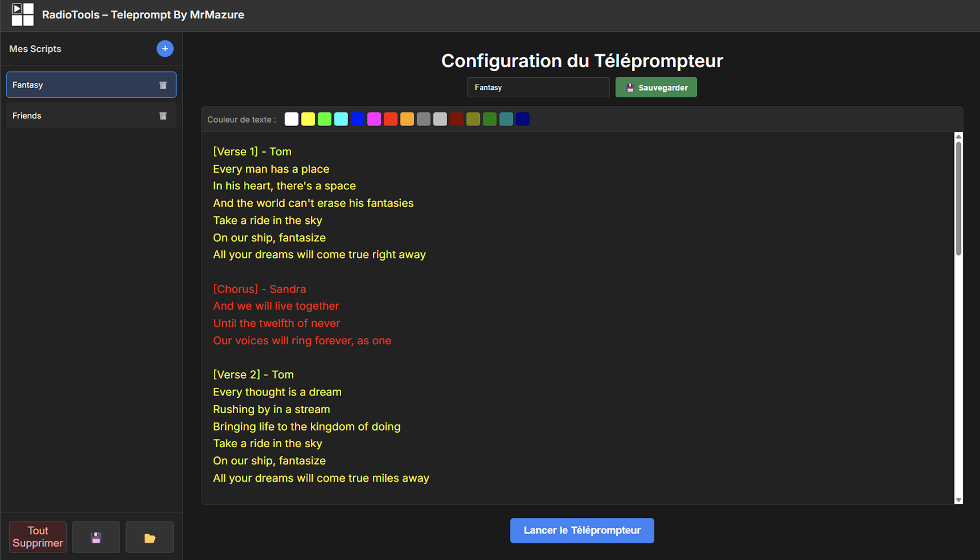Screen dimensions: 980x560
Task: Click the folder import button
Action: (x=150, y=538)
